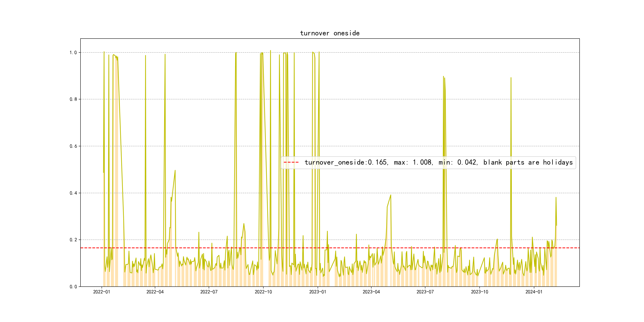Click the 0.6 y-axis tick label
Image resolution: width=644 pixels, height=322 pixels.
[73, 146]
